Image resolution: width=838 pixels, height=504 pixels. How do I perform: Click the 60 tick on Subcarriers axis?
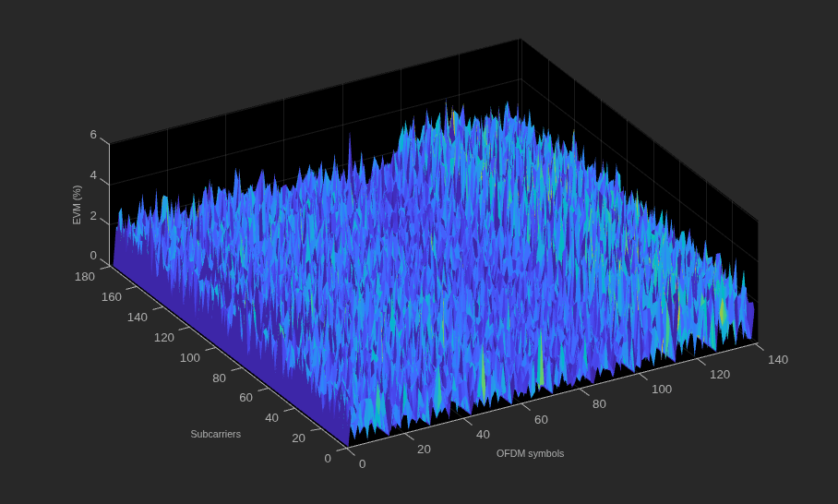pos(245,398)
